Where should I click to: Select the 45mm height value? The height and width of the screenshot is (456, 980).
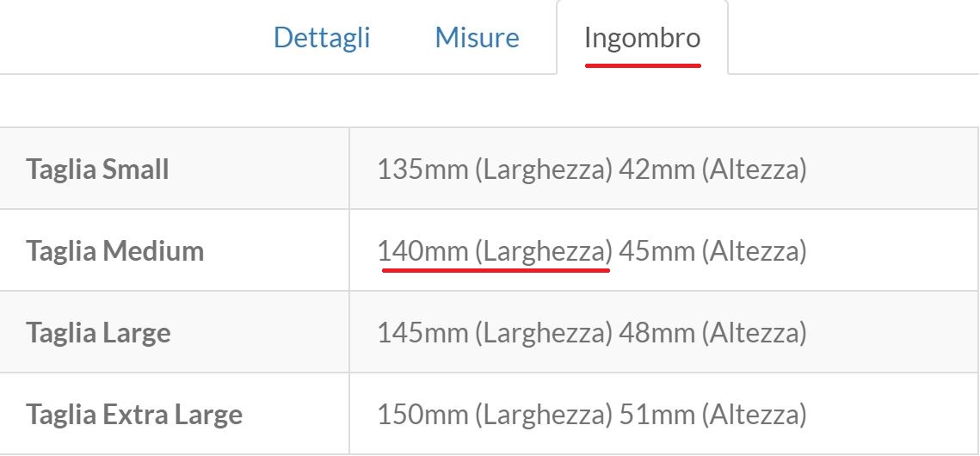coord(656,251)
